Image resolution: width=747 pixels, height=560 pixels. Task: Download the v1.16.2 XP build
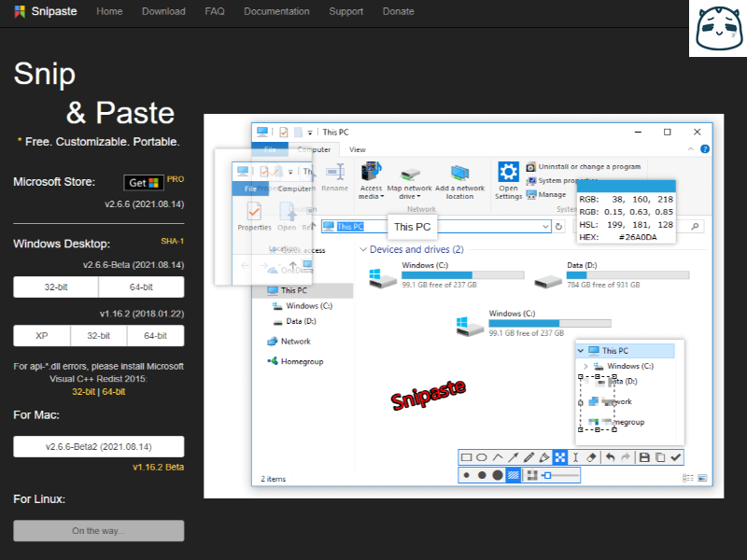coord(41,336)
